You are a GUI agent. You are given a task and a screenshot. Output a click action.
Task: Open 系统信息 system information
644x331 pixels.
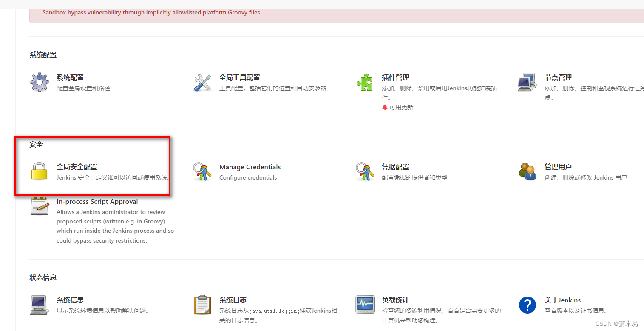pyautogui.click(x=70, y=300)
